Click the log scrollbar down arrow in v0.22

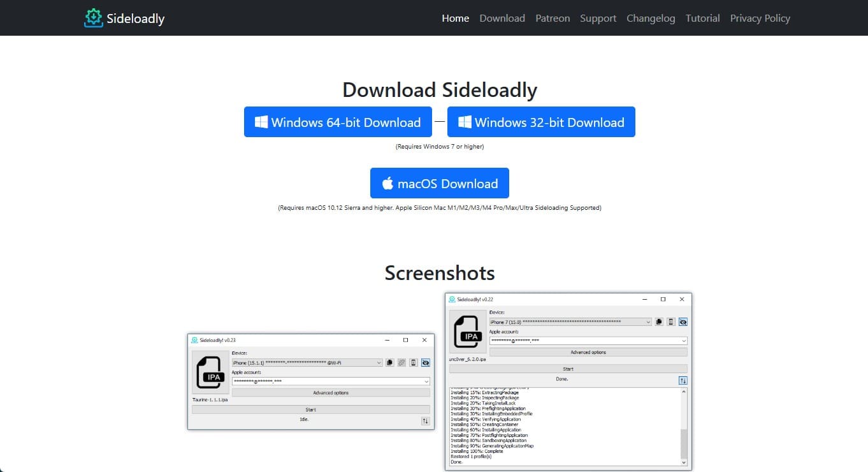(684, 462)
